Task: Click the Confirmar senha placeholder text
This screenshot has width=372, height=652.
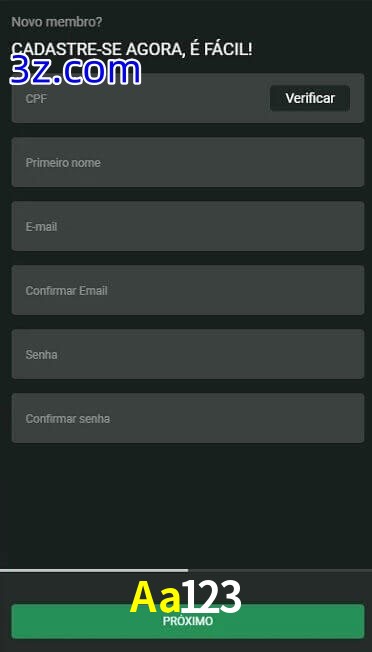Action: coord(68,419)
